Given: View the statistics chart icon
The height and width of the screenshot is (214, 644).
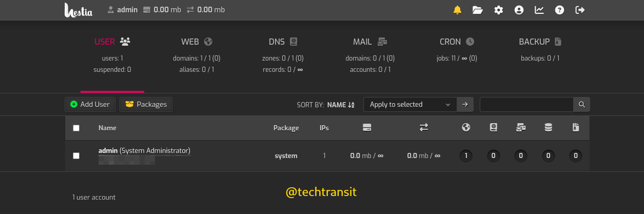Looking at the screenshot, I should click(x=539, y=10).
